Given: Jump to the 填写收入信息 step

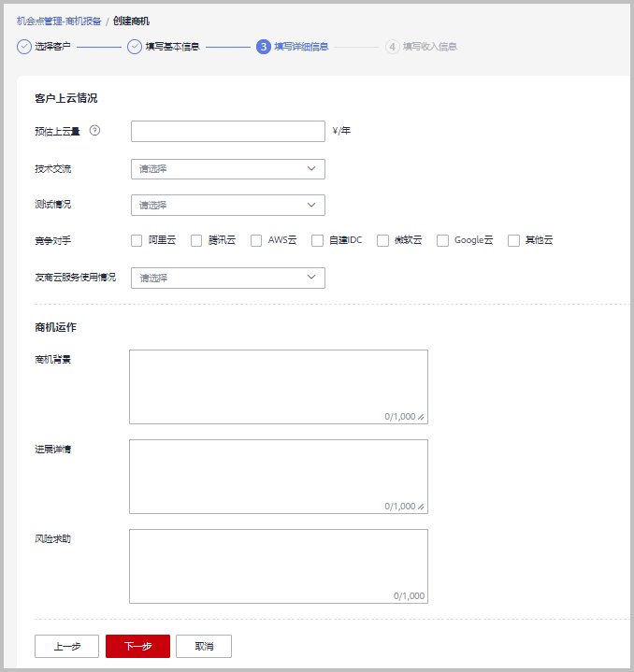Looking at the screenshot, I should [430, 47].
